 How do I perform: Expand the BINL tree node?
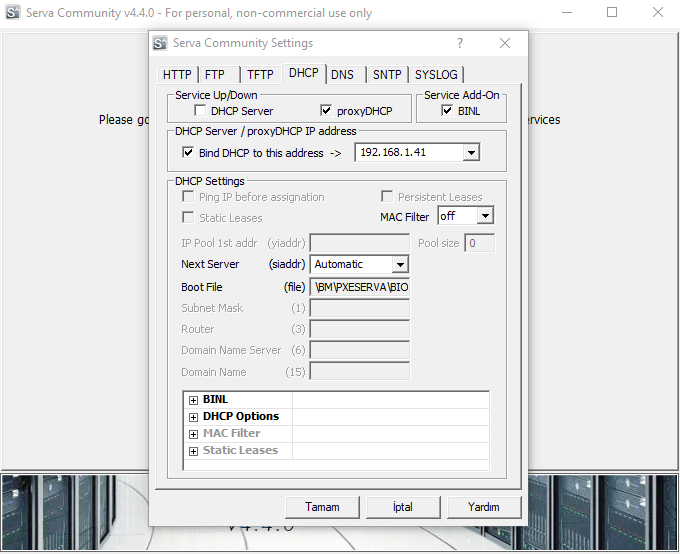pyautogui.click(x=193, y=400)
